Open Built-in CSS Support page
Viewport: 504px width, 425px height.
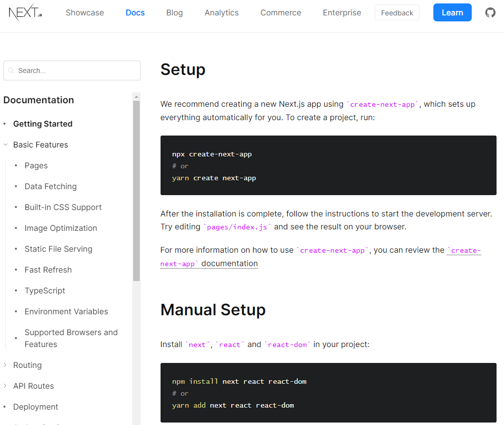tap(63, 208)
